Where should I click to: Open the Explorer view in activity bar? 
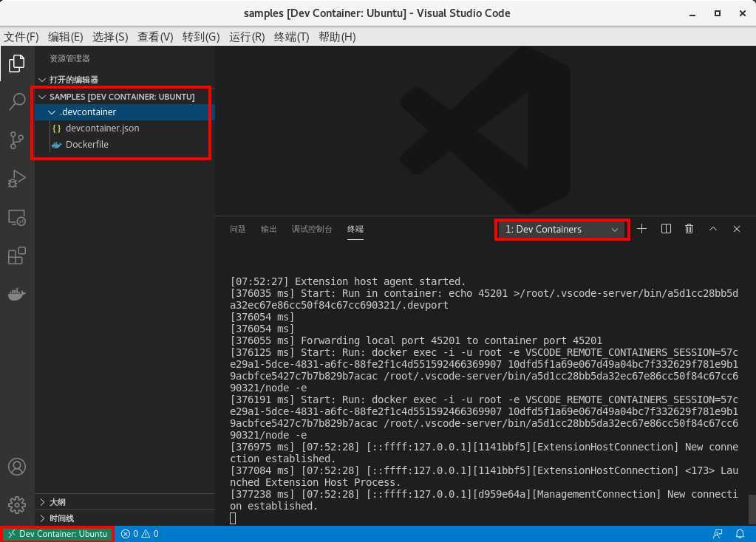(x=17, y=64)
